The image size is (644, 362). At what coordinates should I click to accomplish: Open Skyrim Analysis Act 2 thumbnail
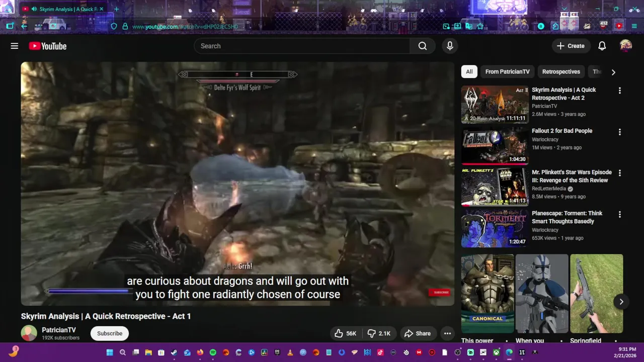coord(495,105)
